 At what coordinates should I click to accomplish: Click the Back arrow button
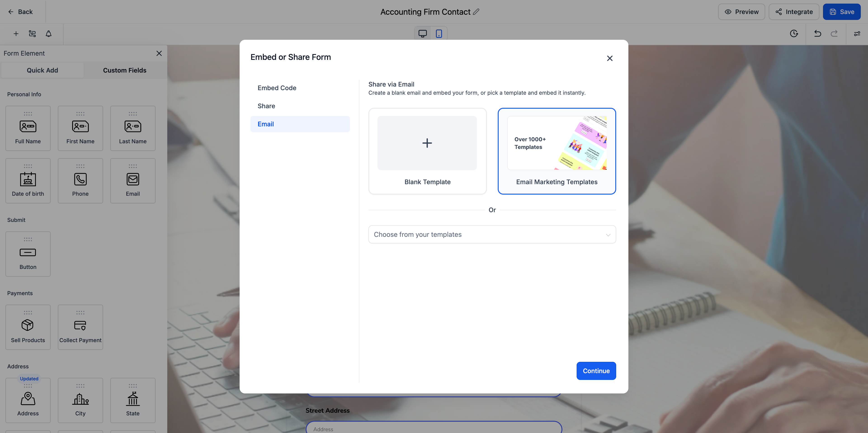coord(20,12)
